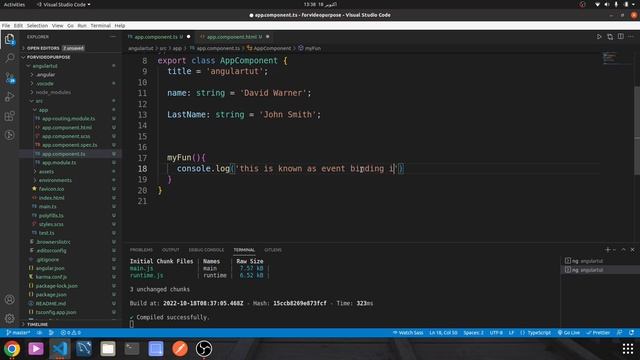The height and width of the screenshot is (360, 640).
Task: Open Google Chrome from the dock
Action: tap(12, 349)
